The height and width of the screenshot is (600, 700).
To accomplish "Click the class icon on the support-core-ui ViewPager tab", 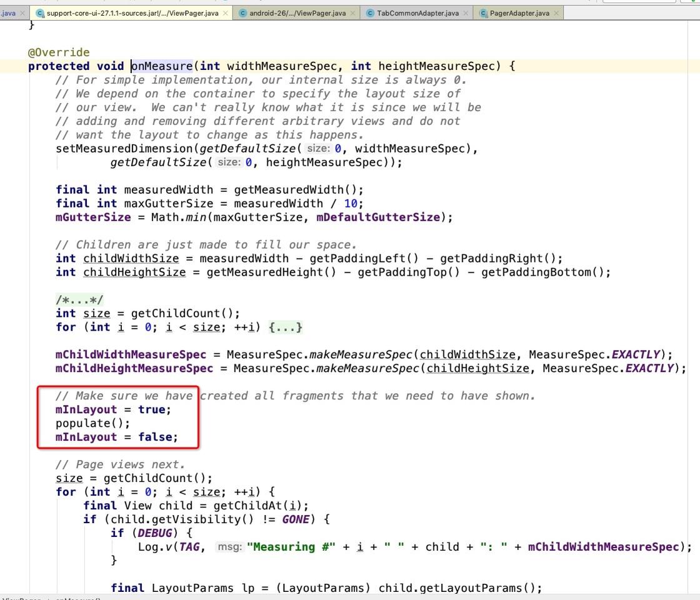I will point(40,13).
